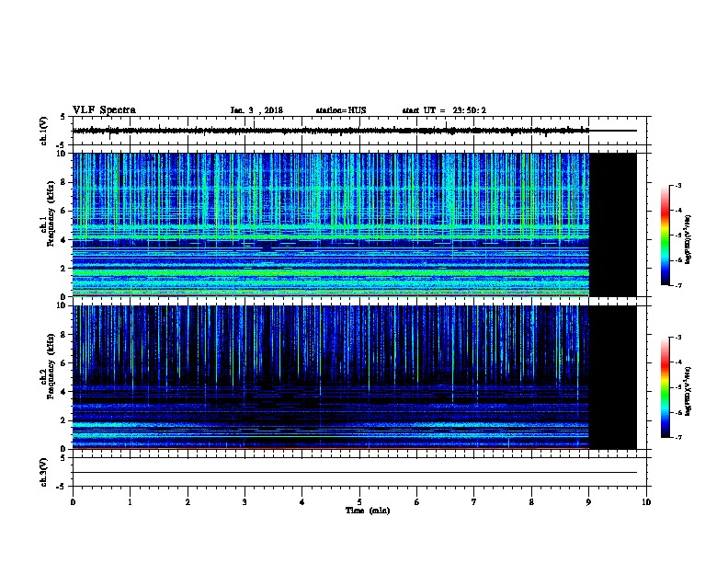The height and width of the screenshot is (563, 728).
Task: Click the 4 kHz tick of ch.2 spectrogram
Action: click(64, 392)
